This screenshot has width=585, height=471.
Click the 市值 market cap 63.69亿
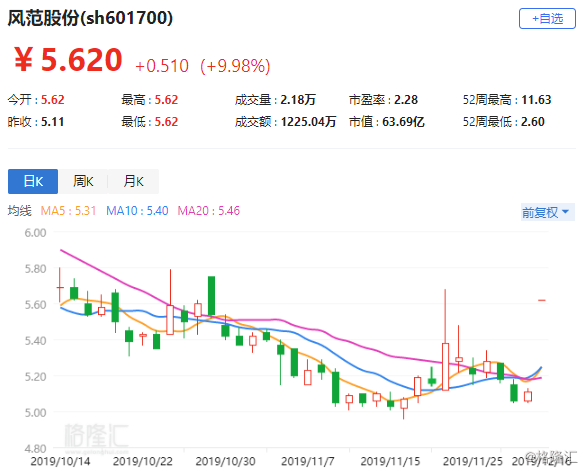click(403, 122)
